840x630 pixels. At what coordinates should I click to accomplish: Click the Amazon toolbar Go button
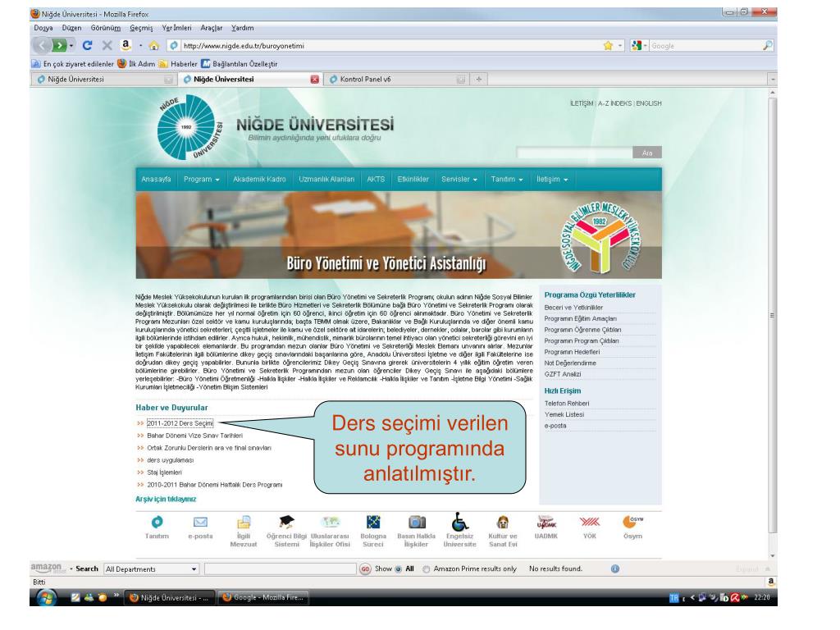tap(365, 569)
